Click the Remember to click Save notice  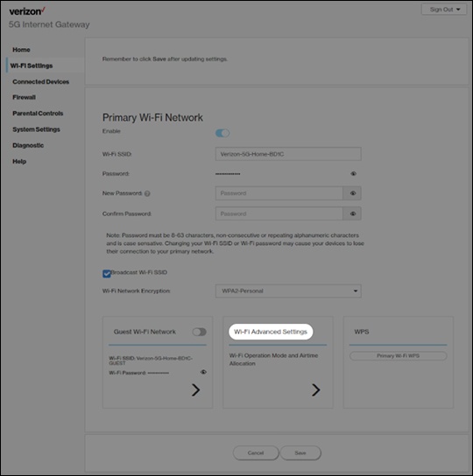pyautogui.click(x=165, y=59)
